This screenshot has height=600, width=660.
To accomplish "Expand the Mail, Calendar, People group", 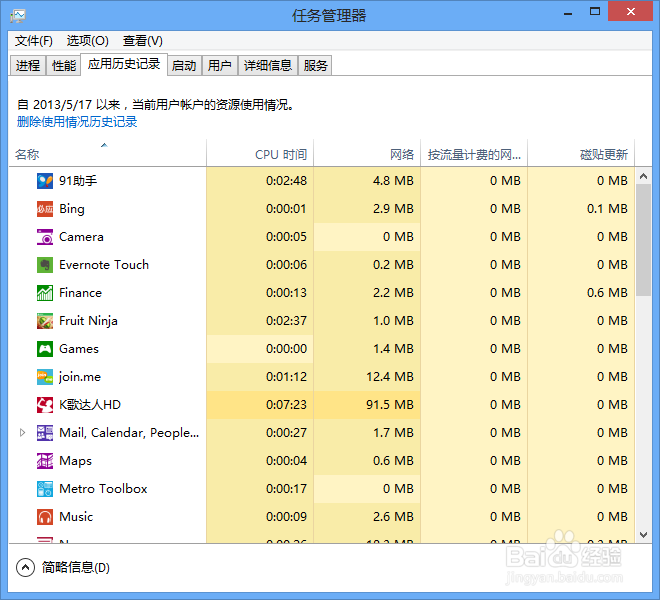I will pos(22,432).
